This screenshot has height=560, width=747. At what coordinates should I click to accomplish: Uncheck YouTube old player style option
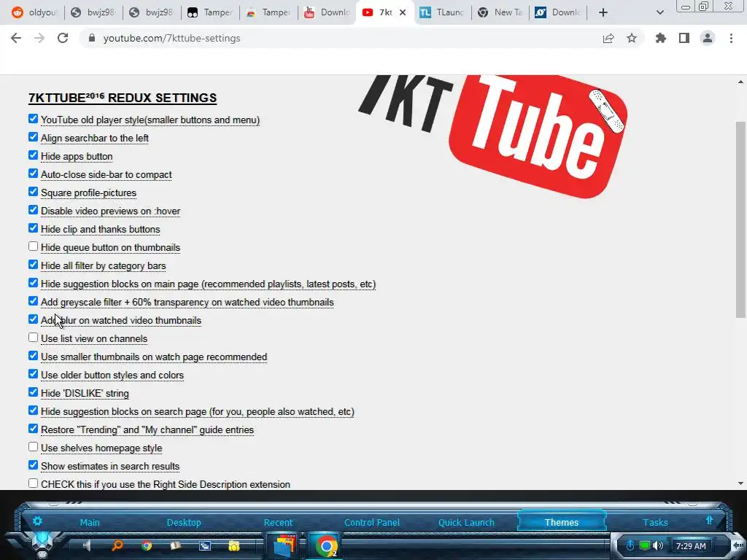tap(33, 119)
